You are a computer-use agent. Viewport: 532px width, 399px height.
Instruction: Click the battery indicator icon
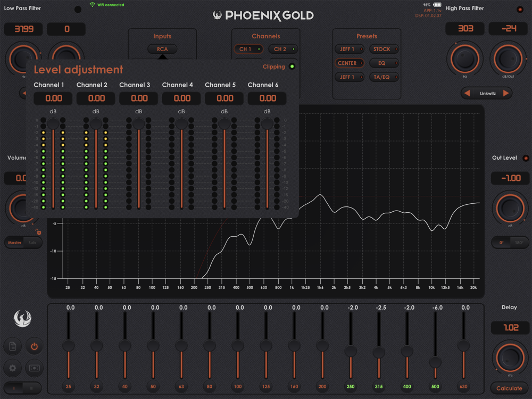click(x=437, y=5)
